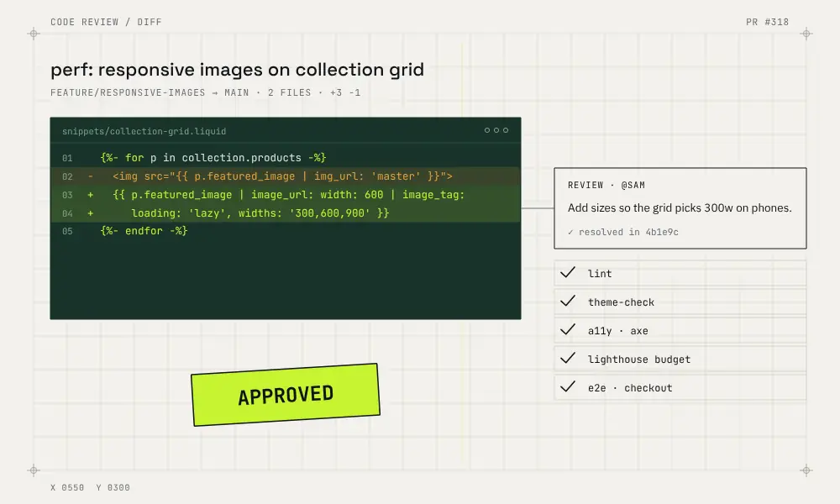Click the added line 03 with image_url
Image resolution: width=840 pixels, height=504 pixels.
pos(285,194)
